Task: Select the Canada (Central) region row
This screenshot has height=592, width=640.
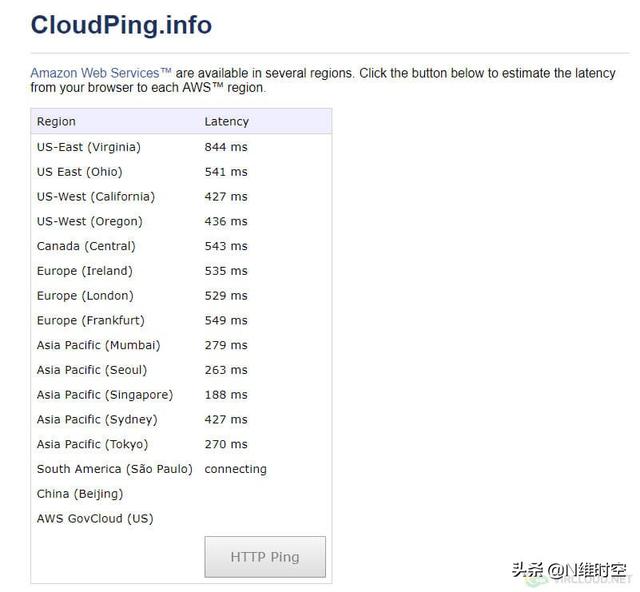Action: pos(86,246)
